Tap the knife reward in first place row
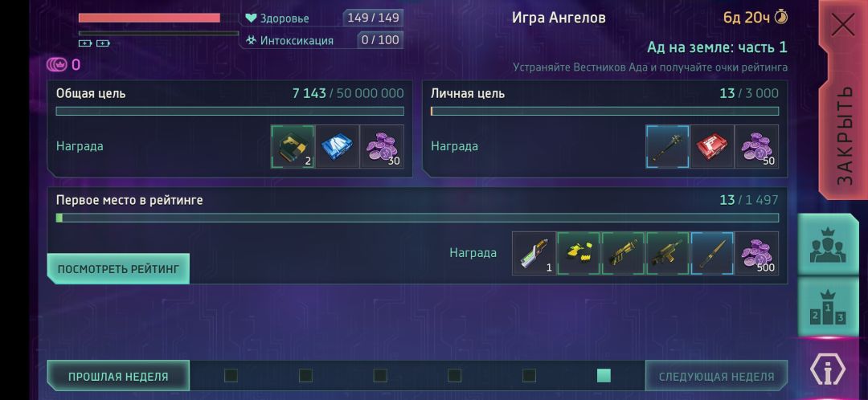Screen dimensions: 868x400 [x=712, y=253]
